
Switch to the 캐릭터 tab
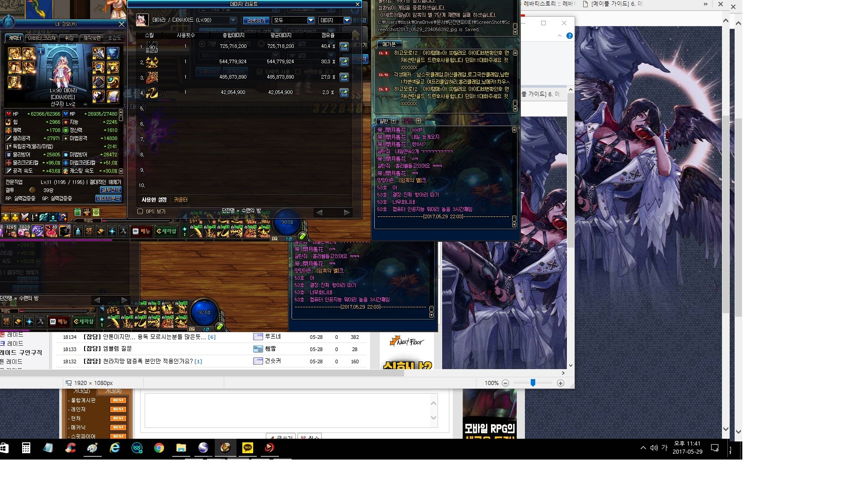(14, 38)
